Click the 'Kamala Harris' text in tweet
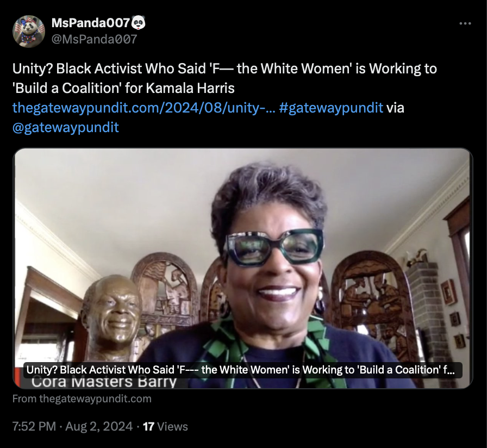 tap(190, 88)
